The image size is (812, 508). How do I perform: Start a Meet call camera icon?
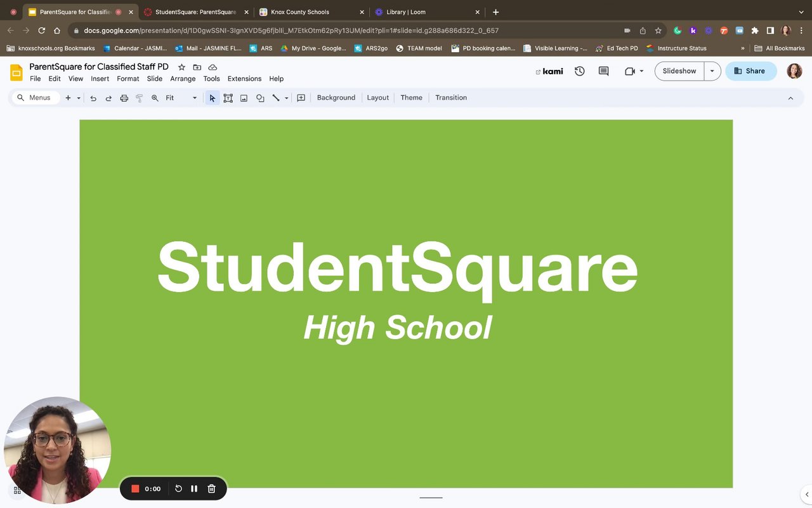tap(629, 71)
